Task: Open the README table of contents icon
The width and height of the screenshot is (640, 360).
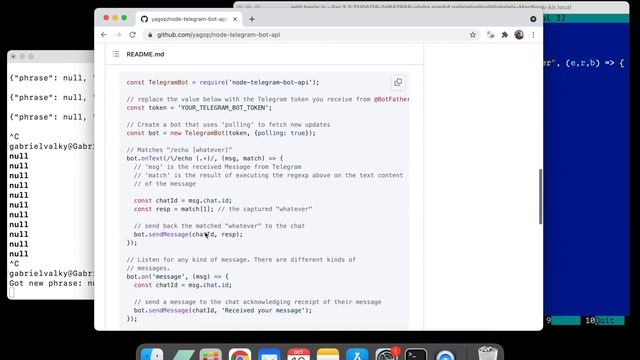Action: tap(116, 54)
